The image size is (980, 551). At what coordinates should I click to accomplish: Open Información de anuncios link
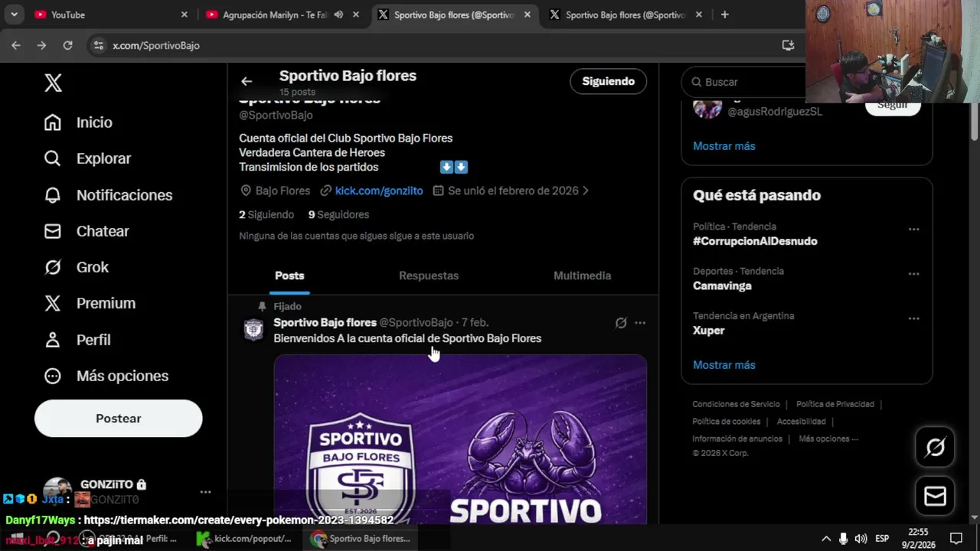coord(737,439)
